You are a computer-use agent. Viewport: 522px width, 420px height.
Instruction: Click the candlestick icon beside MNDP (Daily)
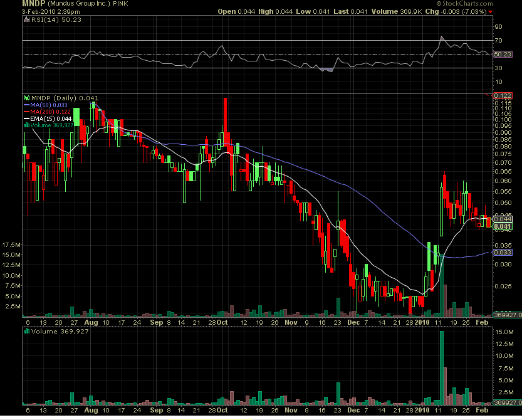(x=26, y=98)
